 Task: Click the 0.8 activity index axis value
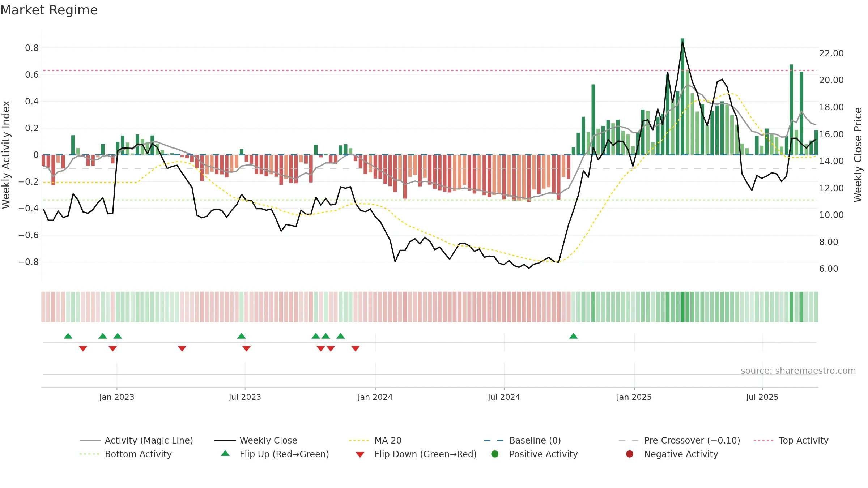pos(32,48)
